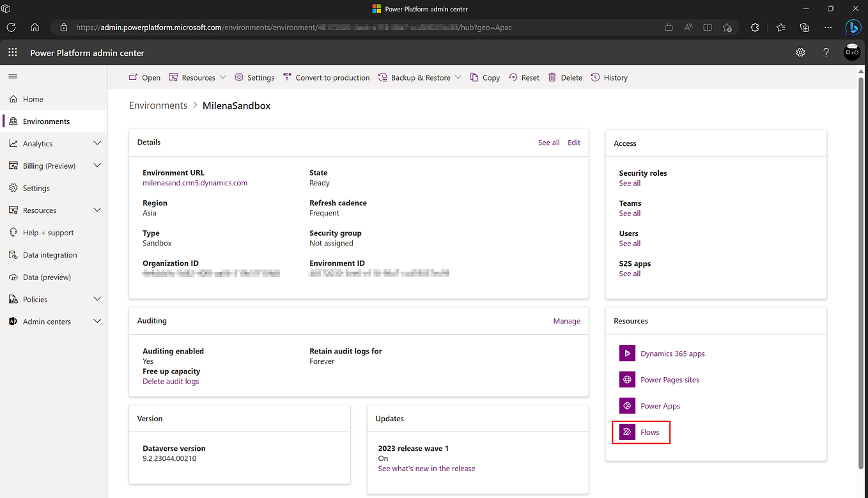The image size is (868, 498).
Task: Expand the Policies sidebar chevron
Action: 97,299
